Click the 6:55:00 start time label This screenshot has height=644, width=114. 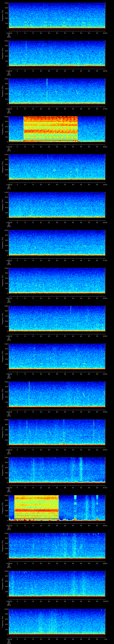(x=9, y=450)
